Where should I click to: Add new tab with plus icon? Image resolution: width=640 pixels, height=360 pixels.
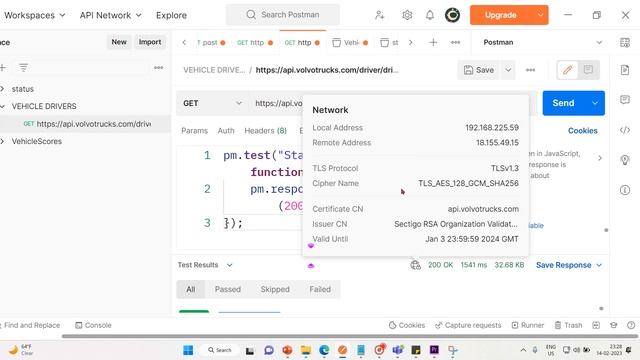pos(433,42)
